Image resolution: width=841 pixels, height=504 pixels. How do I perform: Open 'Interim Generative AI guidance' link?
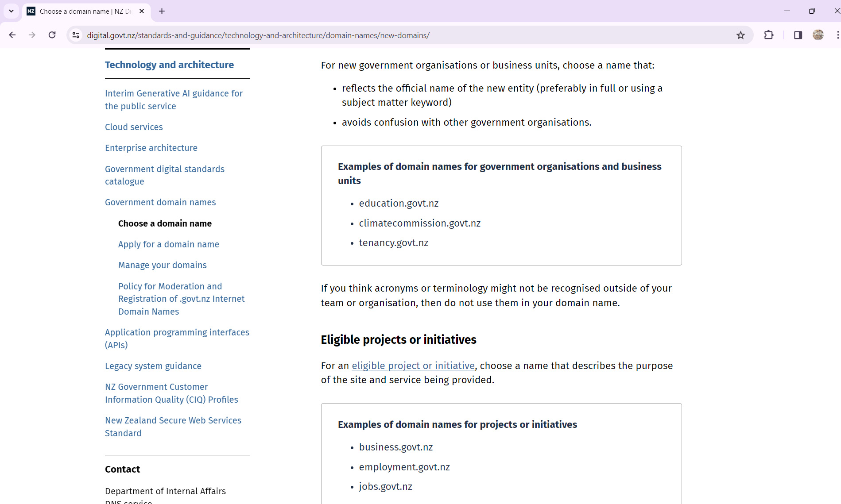174,100
